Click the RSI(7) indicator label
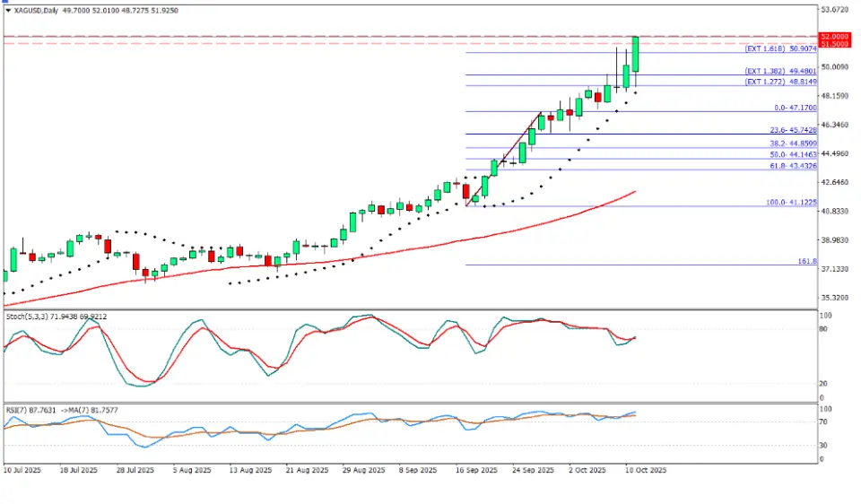861x504 pixels. [x=18, y=410]
